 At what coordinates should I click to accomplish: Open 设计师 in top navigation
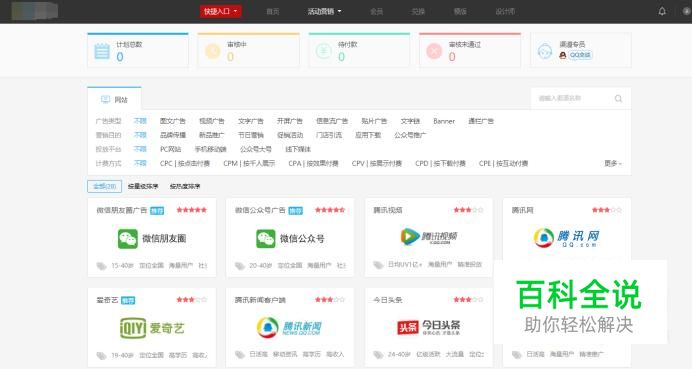point(505,11)
